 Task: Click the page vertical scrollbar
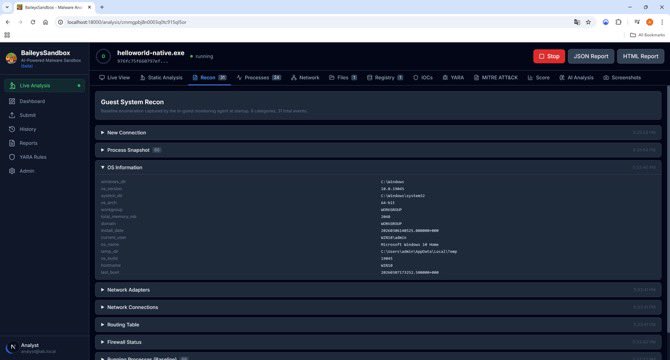668,209
